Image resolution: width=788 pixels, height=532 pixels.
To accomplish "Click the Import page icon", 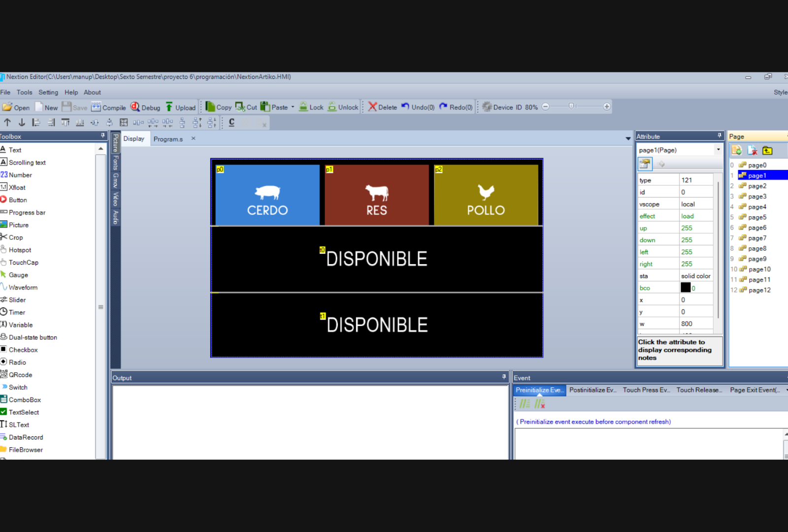I will [x=767, y=150].
